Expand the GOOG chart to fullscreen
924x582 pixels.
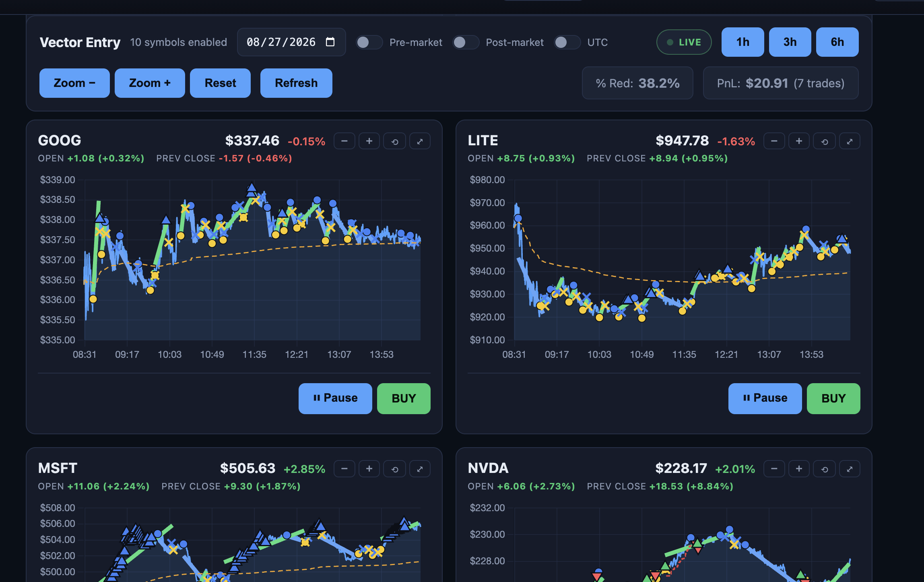(x=420, y=141)
